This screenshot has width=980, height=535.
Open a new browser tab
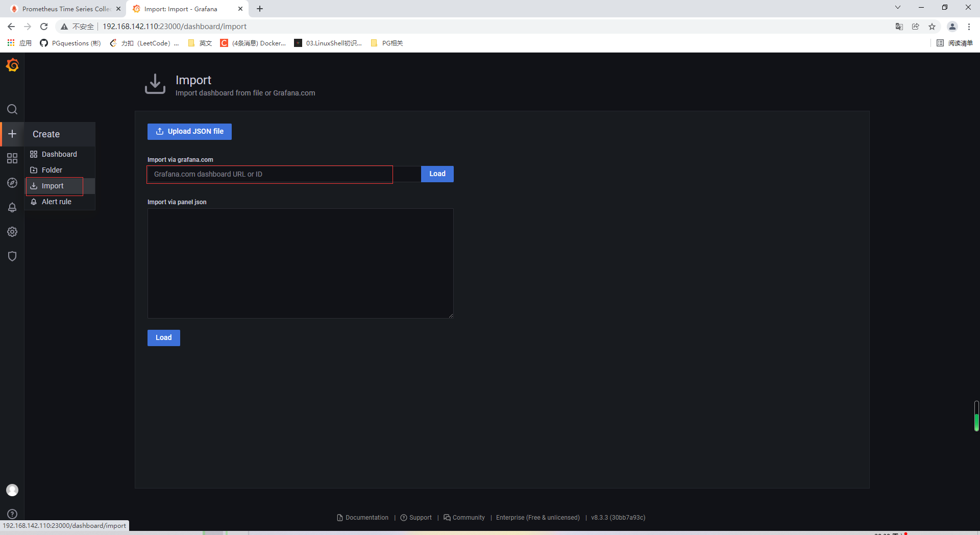coord(260,9)
